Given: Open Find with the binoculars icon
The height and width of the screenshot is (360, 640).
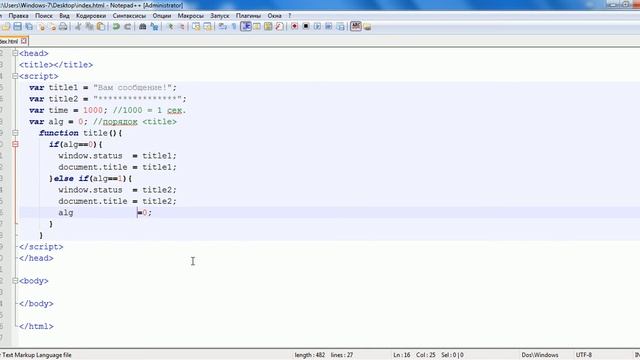Looking at the screenshot, I should [x=142, y=27].
